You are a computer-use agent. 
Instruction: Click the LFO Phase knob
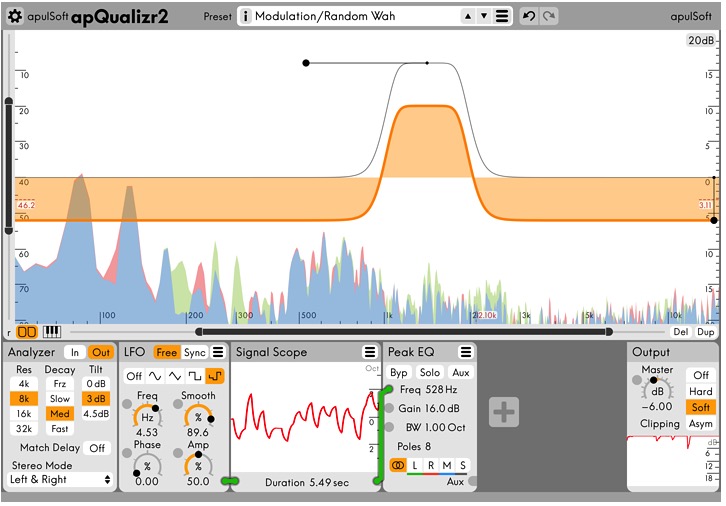147,465
